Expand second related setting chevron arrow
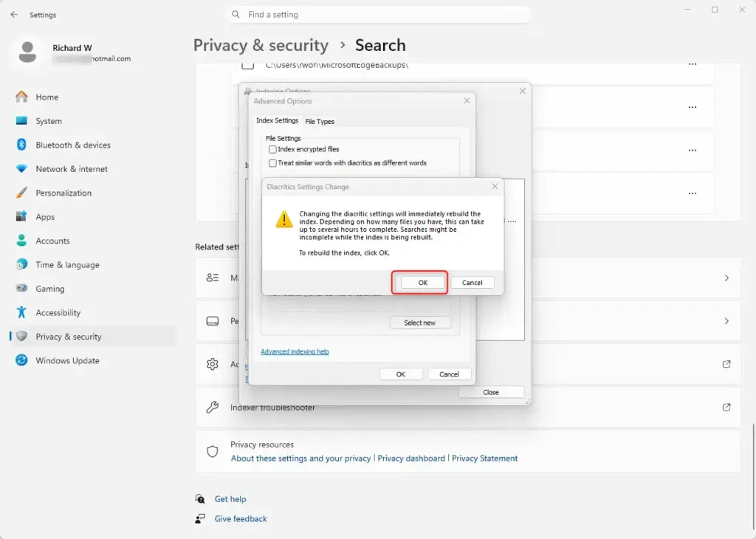Screen dimensions: 756x539 click(x=726, y=321)
